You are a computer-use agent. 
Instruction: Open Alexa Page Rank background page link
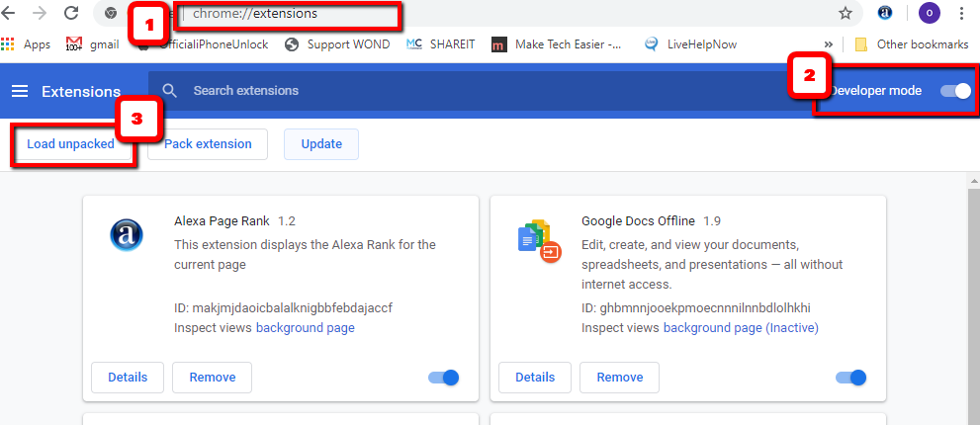[305, 327]
